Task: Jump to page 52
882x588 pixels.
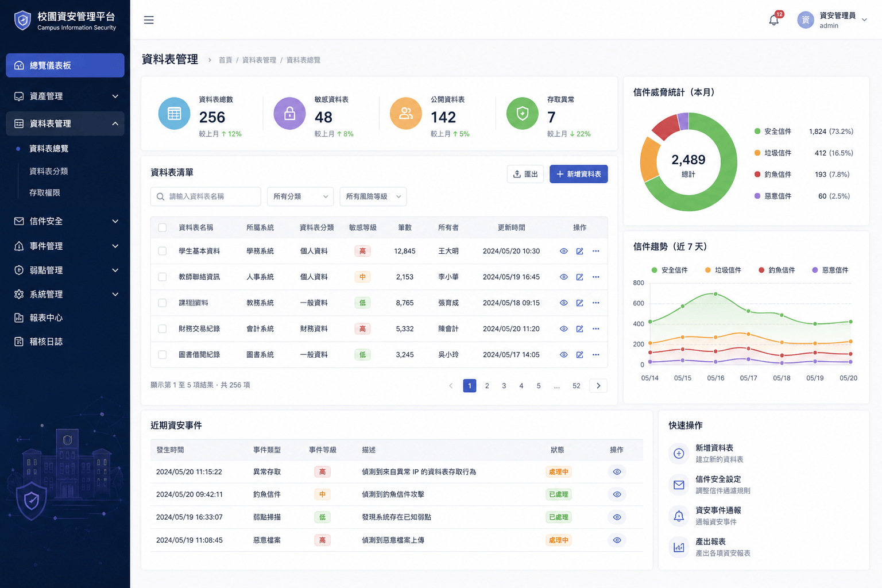Action: (x=577, y=386)
